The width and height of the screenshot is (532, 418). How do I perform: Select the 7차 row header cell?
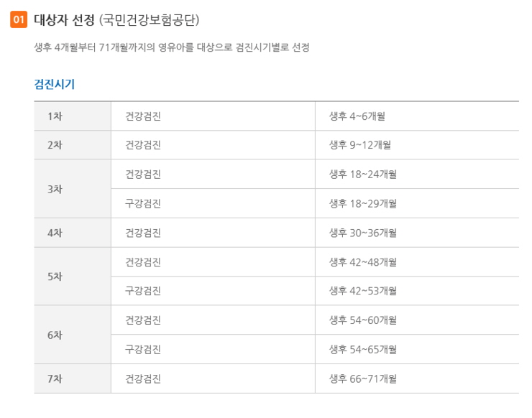[55, 378]
